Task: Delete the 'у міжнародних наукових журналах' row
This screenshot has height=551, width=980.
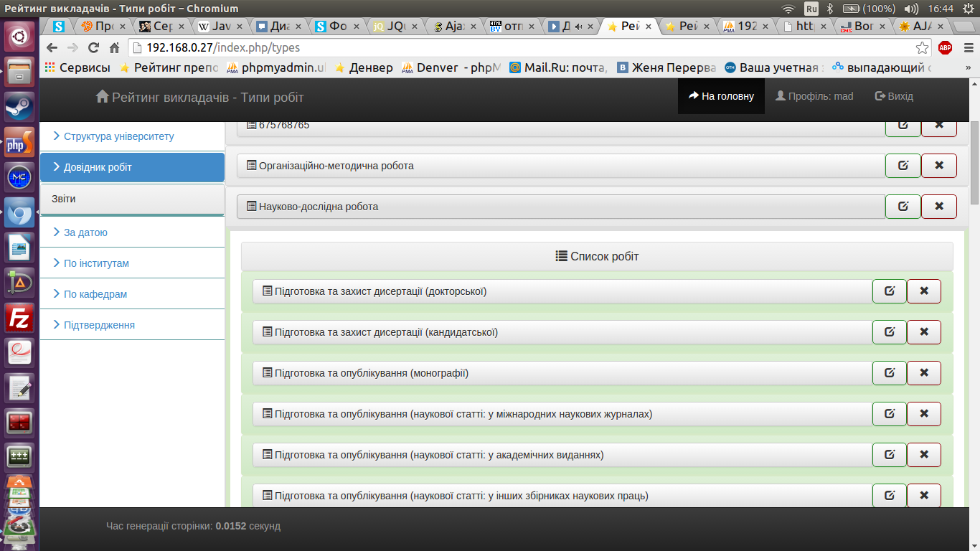Action: click(x=924, y=414)
